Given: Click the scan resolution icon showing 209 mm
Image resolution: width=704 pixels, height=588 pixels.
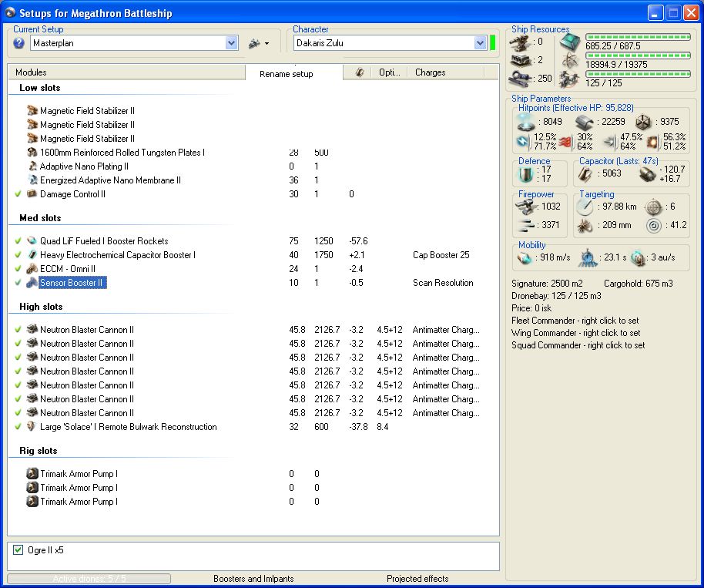Looking at the screenshot, I should 585,226.
